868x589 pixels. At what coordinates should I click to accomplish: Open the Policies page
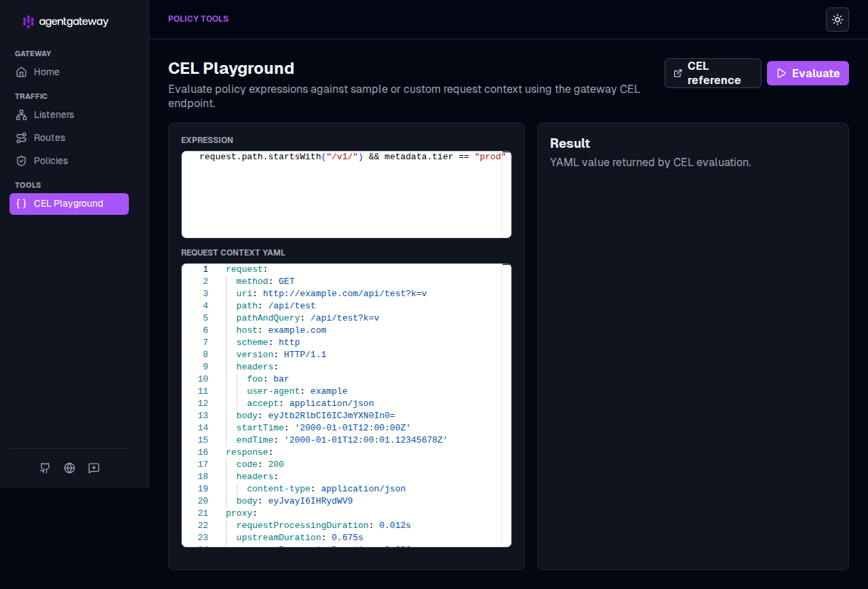(x=69, y=161)
